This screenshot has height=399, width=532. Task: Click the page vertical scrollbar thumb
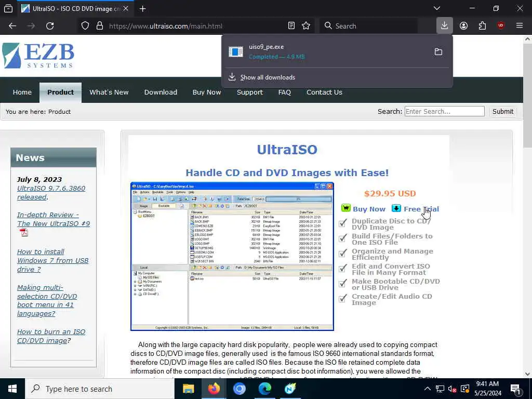tap(527, 96)
